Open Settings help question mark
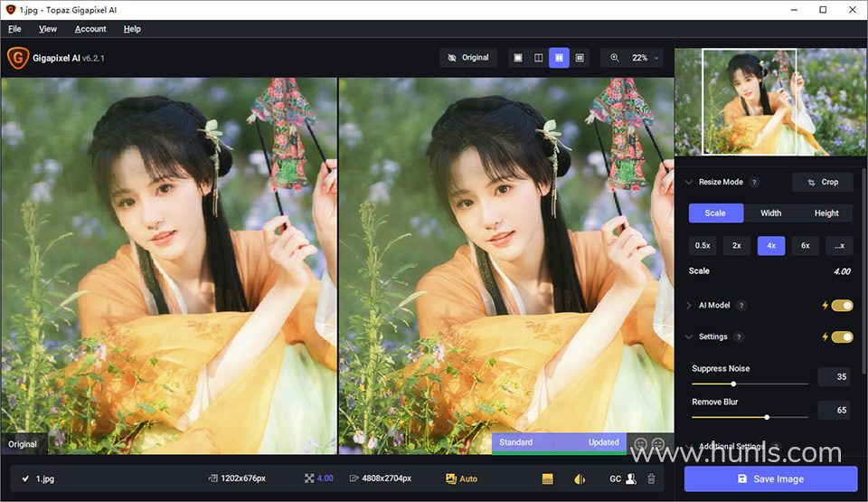 click(739, 336)
